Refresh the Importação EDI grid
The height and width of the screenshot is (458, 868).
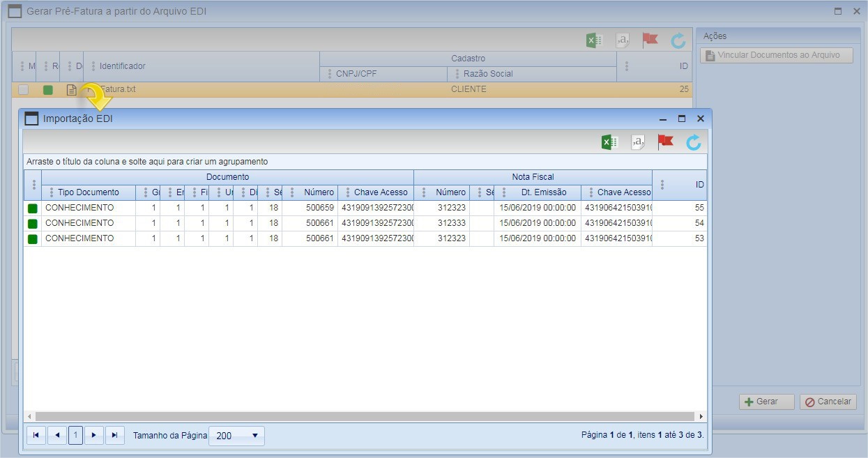click(x=693, y=142)
